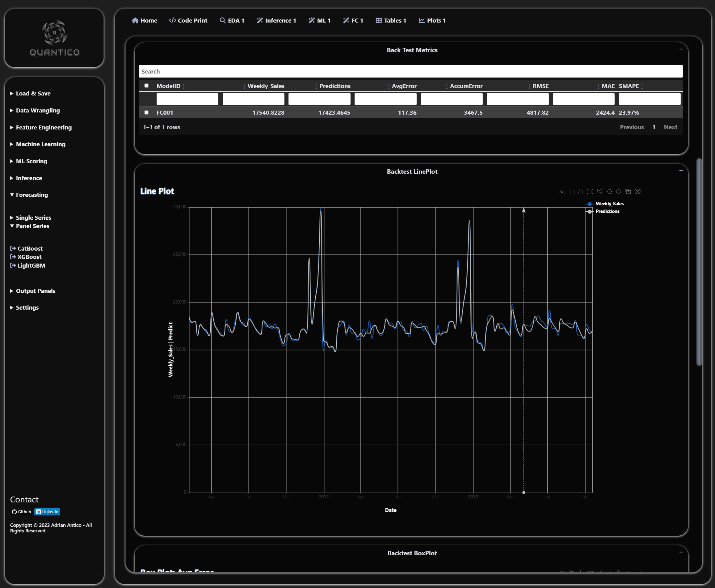This screenshot has height=588, width=715.
Task: Collapse the Back Test Metrics panel
Action: coord(681,49)
